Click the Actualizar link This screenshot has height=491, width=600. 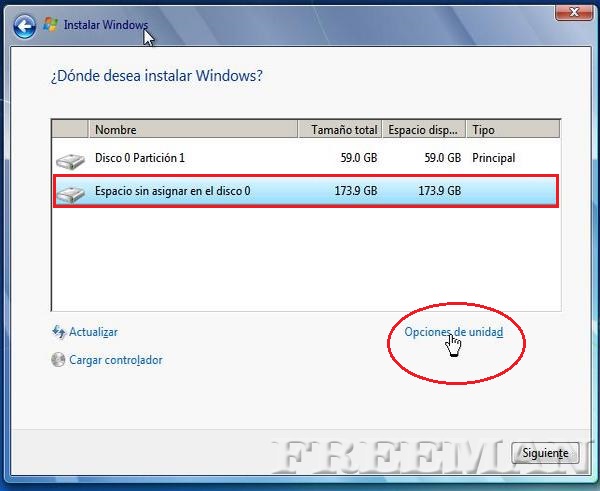[x=93, y=332]
